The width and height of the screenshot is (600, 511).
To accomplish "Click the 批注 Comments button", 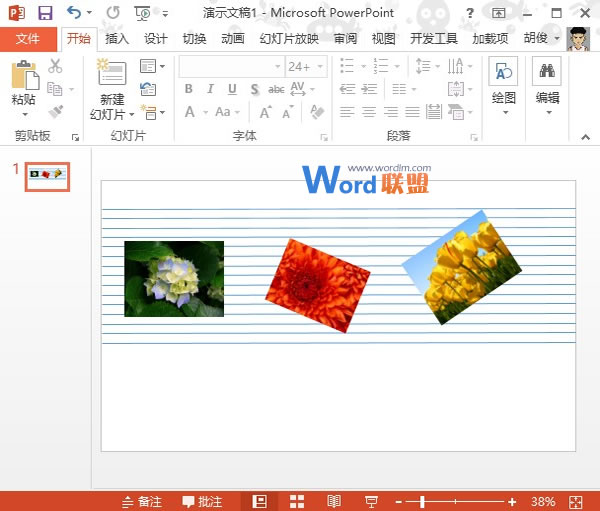I will (x=202, y=501).
